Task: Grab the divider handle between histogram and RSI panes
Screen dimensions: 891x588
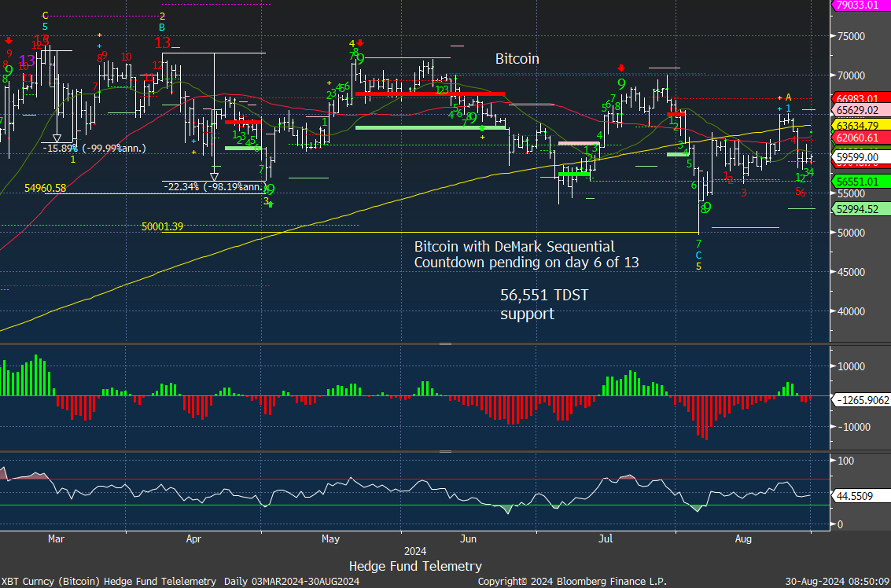Action: click(x=445, y=452)
